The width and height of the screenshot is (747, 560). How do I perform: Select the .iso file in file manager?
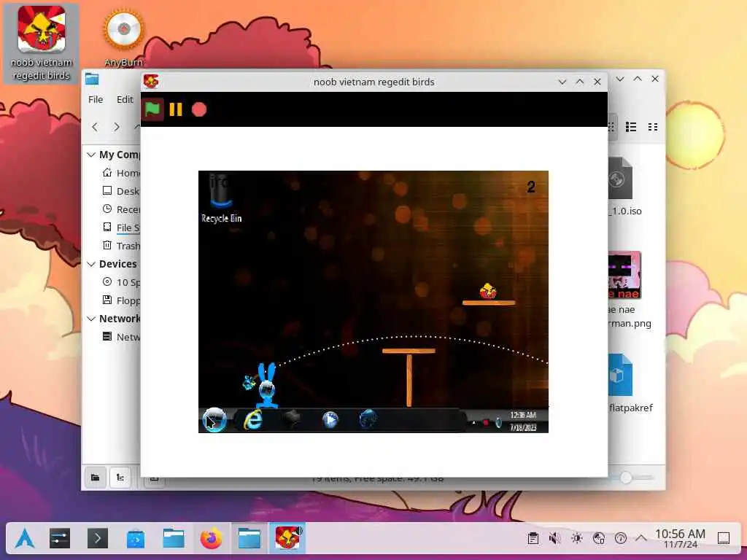click(x=624, y=187)
